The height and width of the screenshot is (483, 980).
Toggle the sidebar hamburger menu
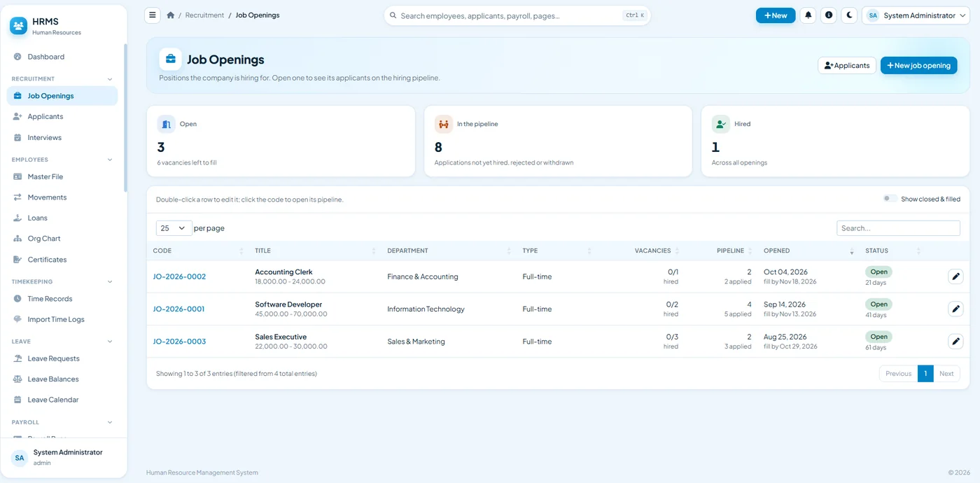[x=153, y=15]
